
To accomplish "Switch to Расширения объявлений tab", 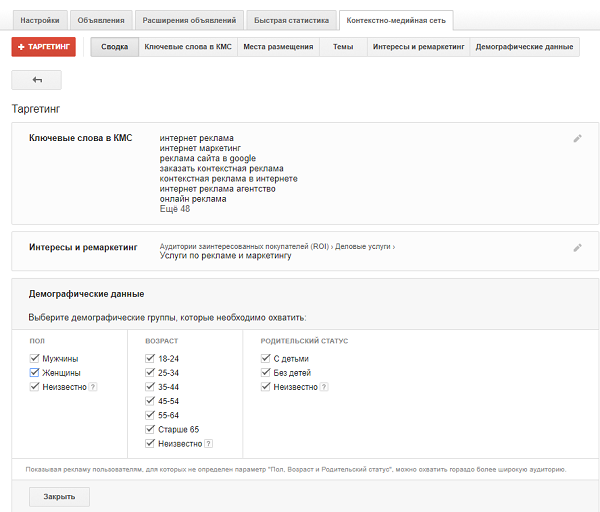I will tap(189, 20).
